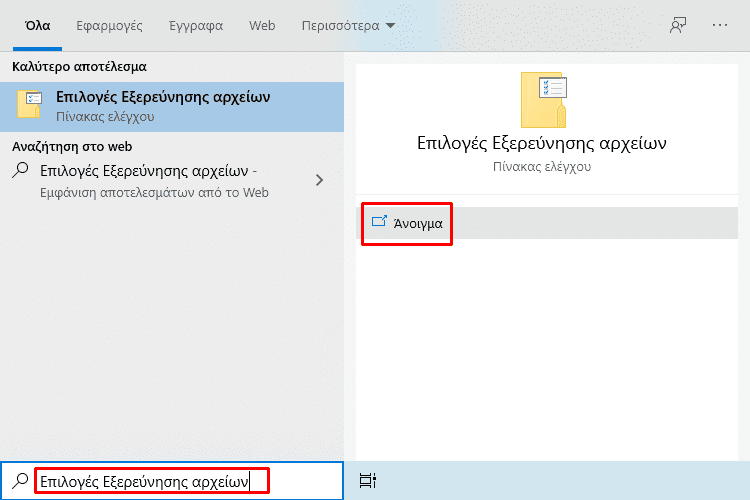Click the Επιλογές Εξερεύνησης αρχείων title in preview pane
Screen dimensions: 750x500
(541, 143)
